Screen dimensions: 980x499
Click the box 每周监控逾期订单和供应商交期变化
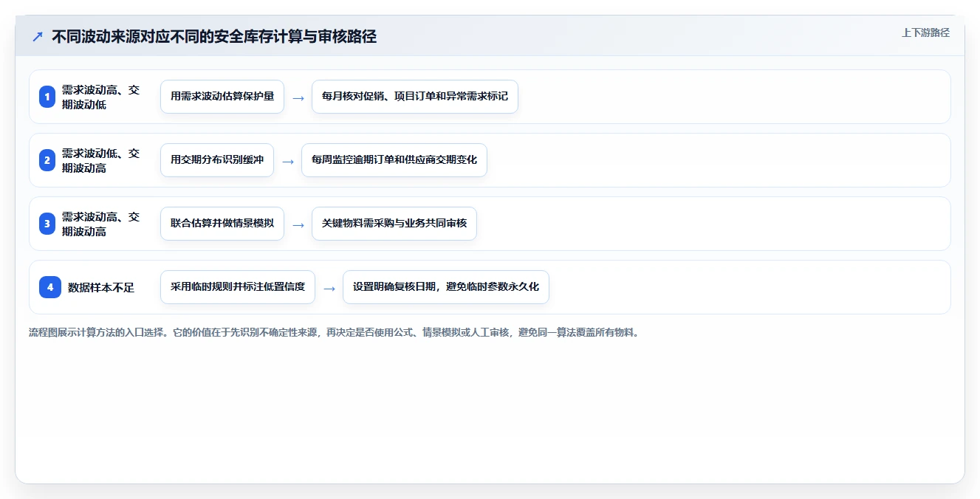click(x=394, y=160)
